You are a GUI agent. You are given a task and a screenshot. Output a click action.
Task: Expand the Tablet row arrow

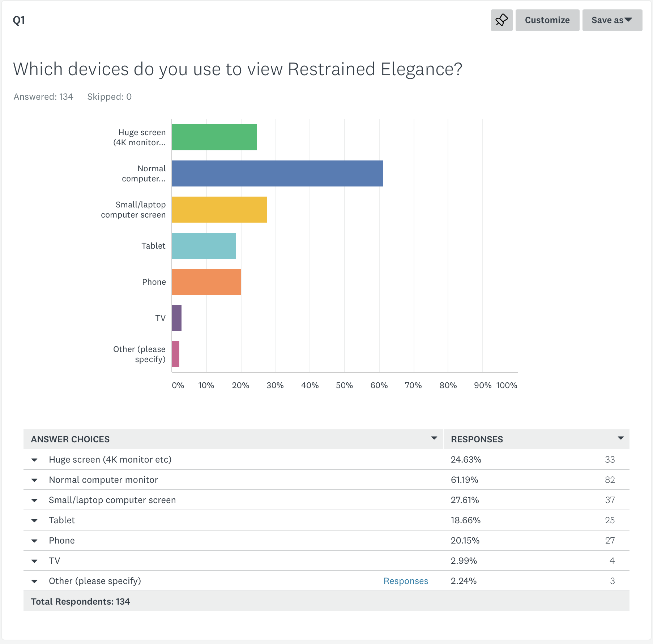34,521
